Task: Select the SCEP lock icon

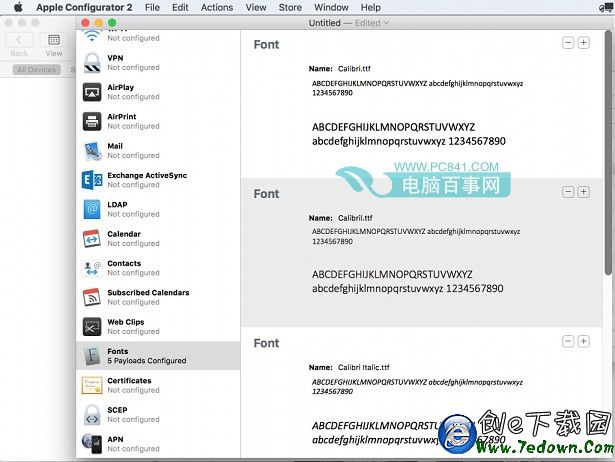Action: pyautogui.click(x=92, y=415)
